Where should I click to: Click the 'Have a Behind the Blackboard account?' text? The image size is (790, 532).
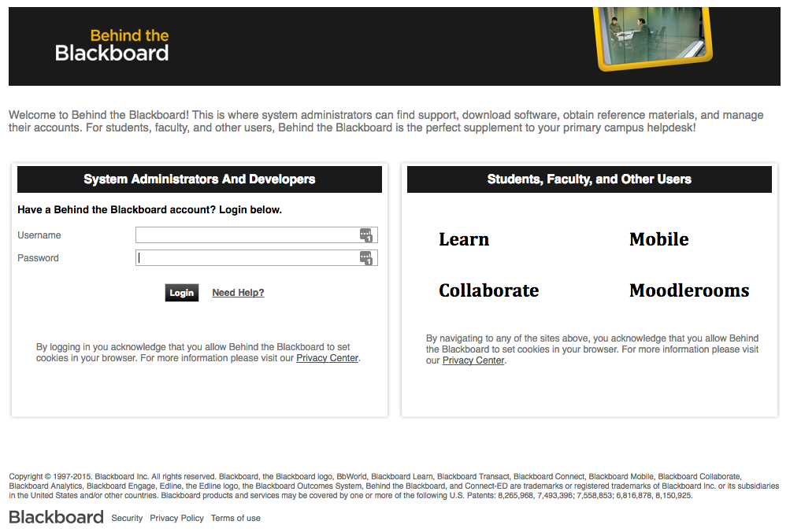150,210
